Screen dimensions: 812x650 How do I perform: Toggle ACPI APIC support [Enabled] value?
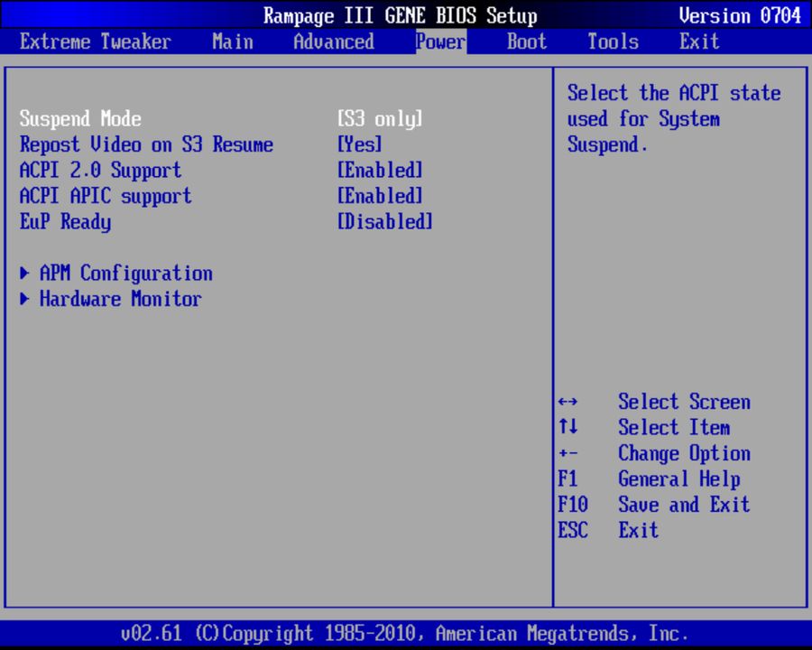point(380,196)
